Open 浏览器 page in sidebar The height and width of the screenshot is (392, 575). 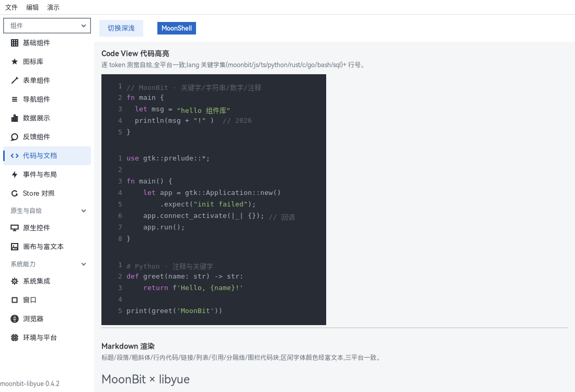coord(47,319)
